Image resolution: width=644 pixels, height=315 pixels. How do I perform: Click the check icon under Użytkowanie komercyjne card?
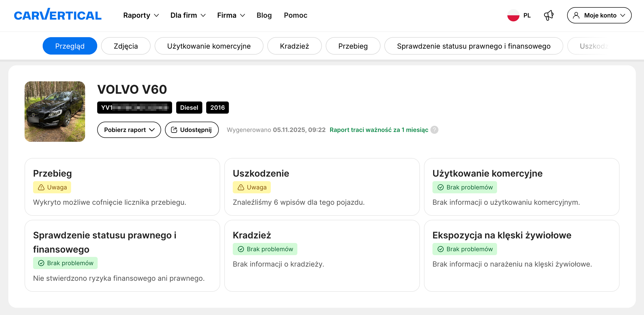(441, 187)
